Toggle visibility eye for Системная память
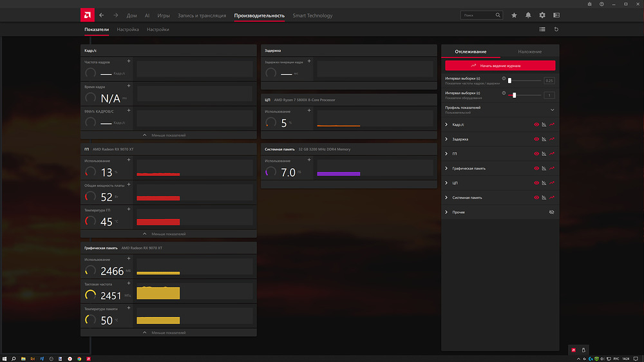 pos(536,198)
